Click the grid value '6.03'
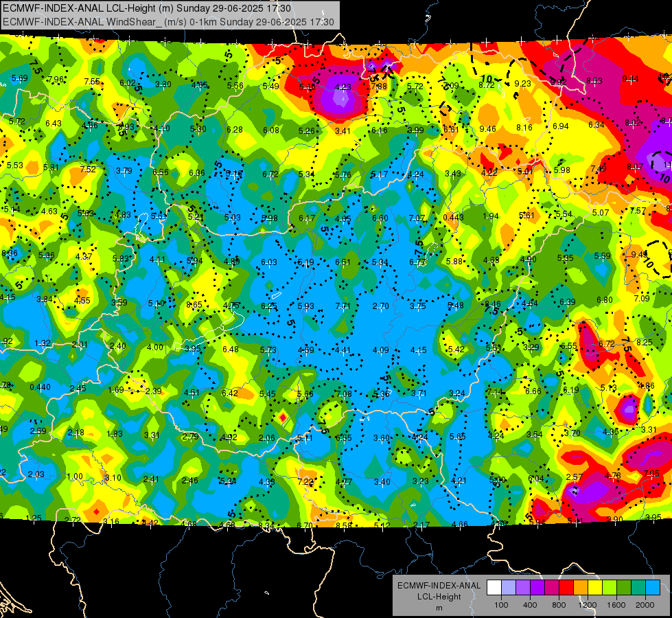 click(x=269, y=262)
